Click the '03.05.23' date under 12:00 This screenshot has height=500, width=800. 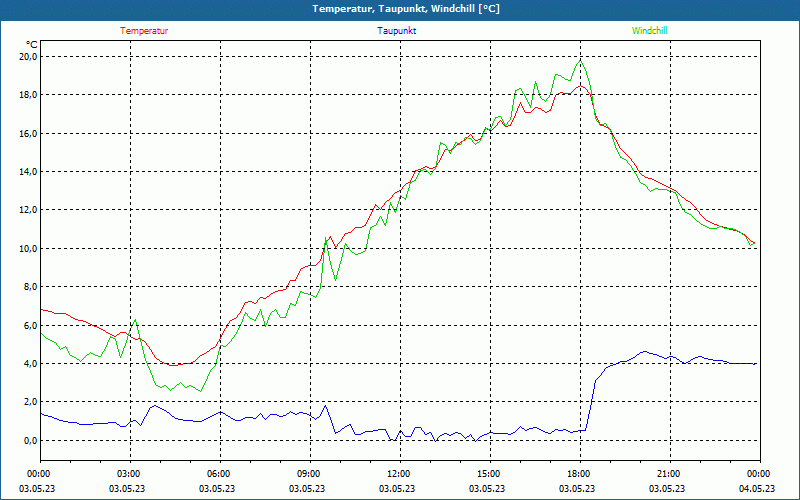pyautogui.click(x=396, y=488)
